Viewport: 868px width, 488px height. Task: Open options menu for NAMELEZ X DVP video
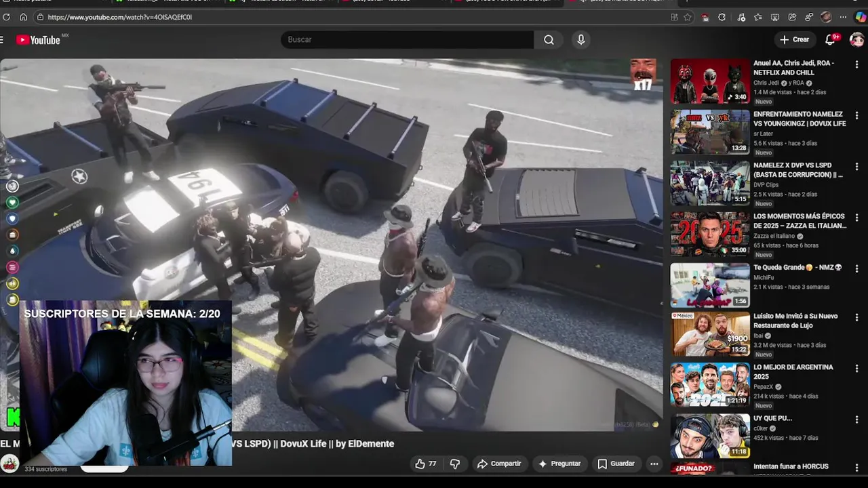856,167
